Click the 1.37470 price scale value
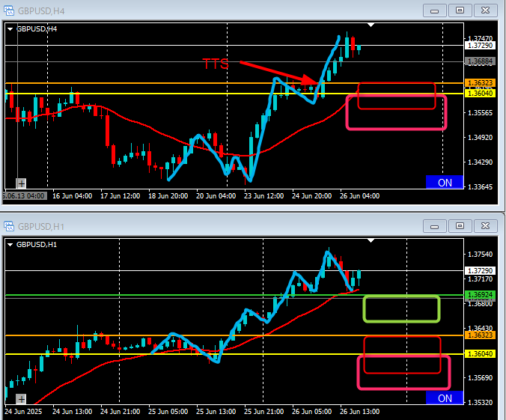Viewport: 506px width, 420px height. [x=481, y=39]
